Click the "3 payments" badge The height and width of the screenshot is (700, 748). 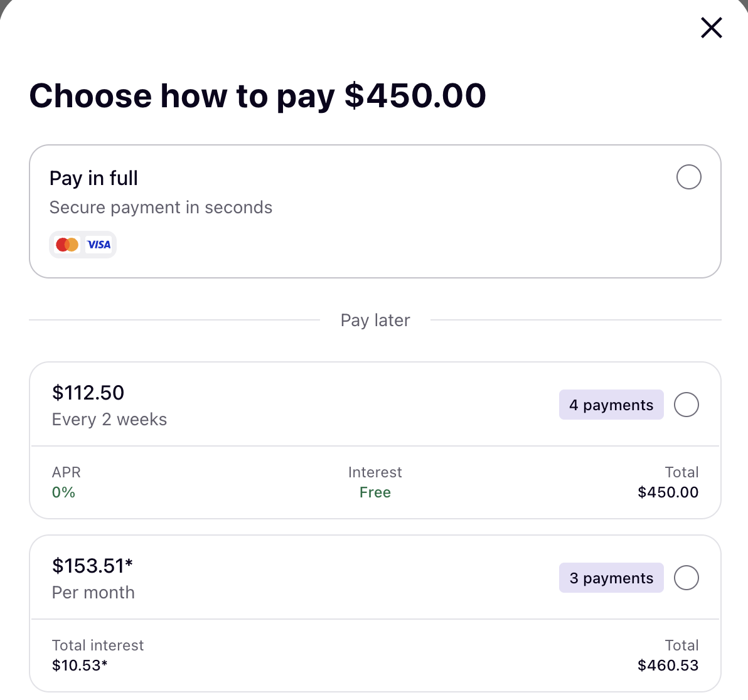pyautogui.click(x=611, y=578)
